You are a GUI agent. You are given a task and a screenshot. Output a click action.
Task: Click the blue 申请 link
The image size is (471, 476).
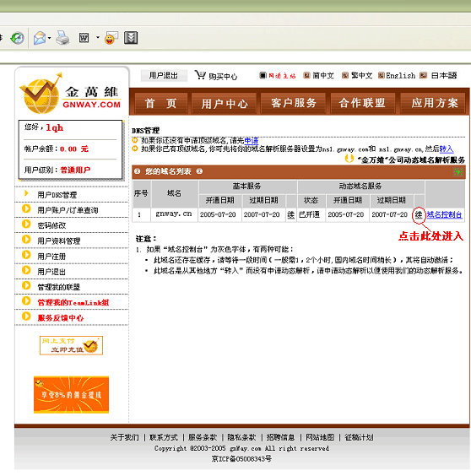click(252, 141)
